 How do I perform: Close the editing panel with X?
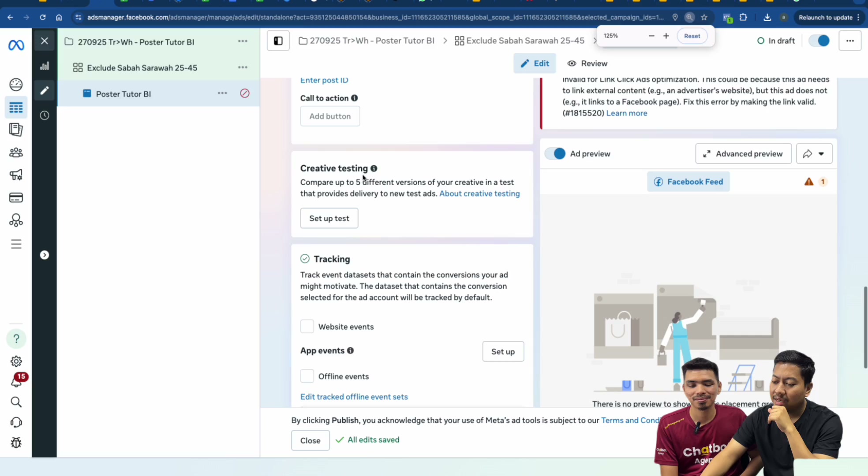click(45, 41)
